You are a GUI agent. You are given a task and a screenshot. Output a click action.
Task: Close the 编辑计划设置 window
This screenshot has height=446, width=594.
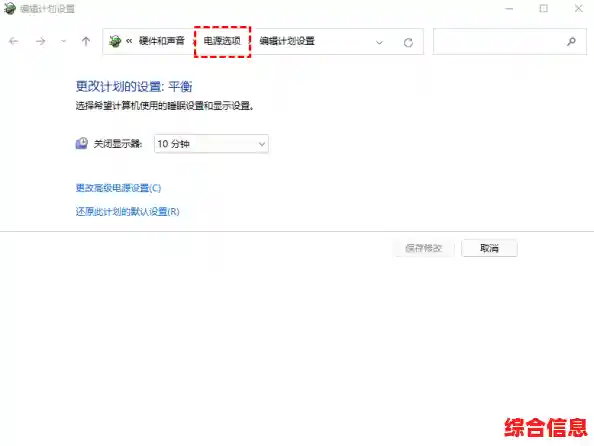coord(578,8)
